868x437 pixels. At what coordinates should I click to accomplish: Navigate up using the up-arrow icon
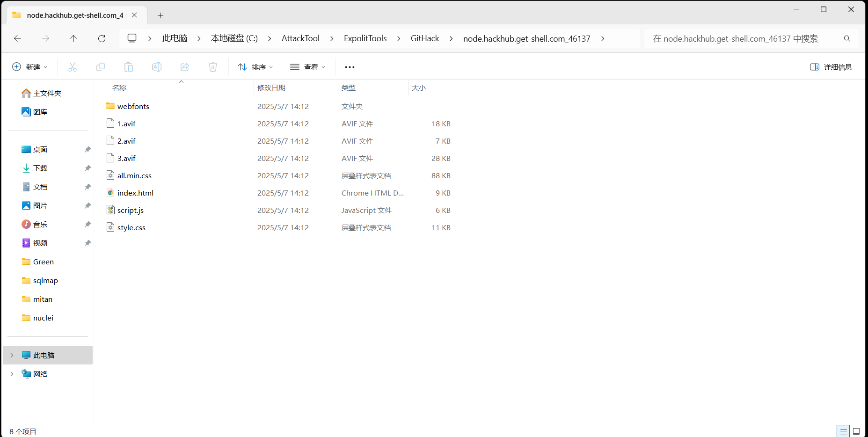click(73, 38)
